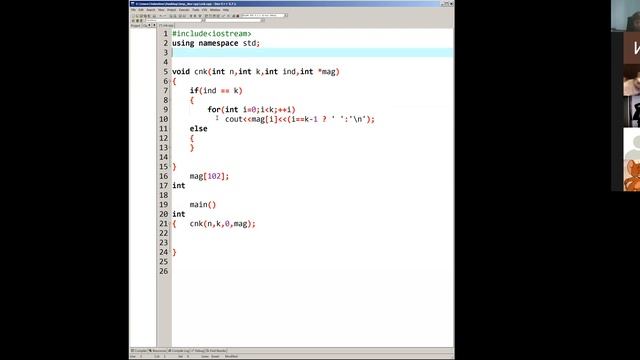The image size is (640, 360).
Task: Click 'int' keyword on line 17
Action: (178, 185)
